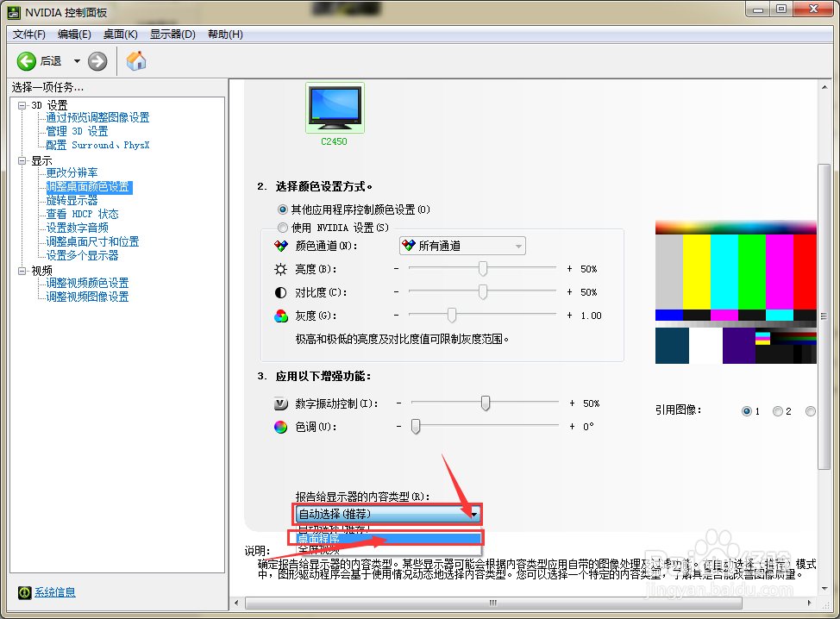Open the 桌面(K) menu
This screenshot has width=840, height=619.
coord(121,34)
